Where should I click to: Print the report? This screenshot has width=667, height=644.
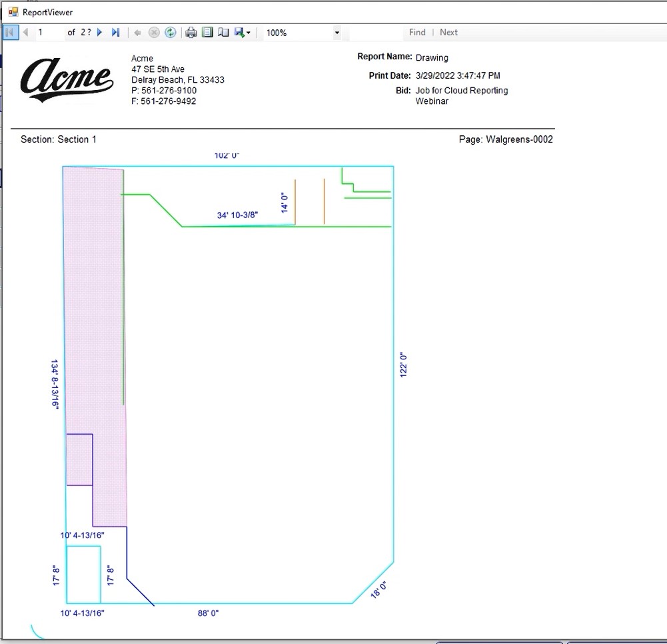point(191,32)
